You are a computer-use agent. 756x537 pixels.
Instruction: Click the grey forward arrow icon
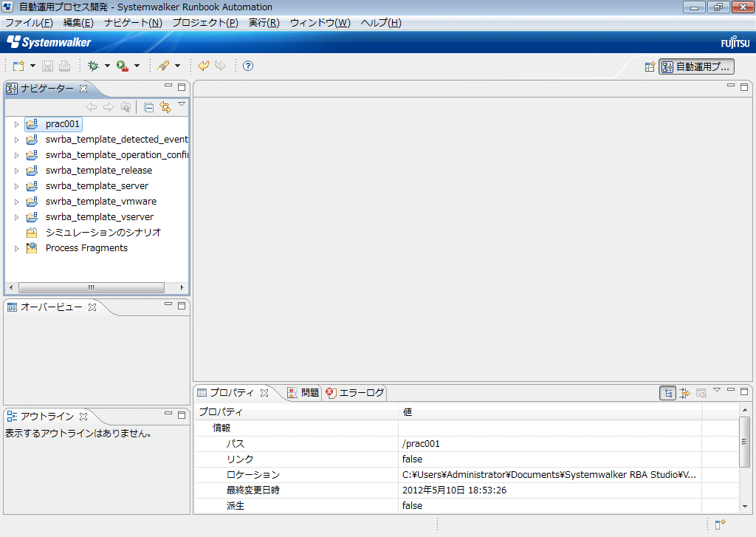tap(220, 66)
